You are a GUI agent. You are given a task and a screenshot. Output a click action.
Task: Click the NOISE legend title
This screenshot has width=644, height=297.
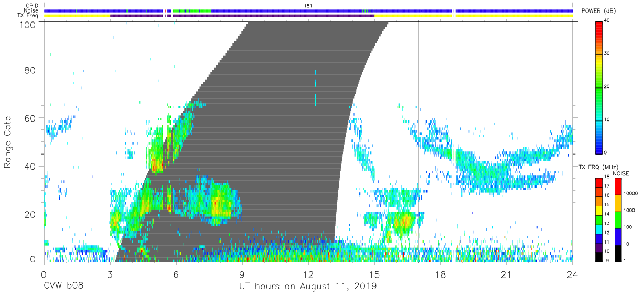621,173
